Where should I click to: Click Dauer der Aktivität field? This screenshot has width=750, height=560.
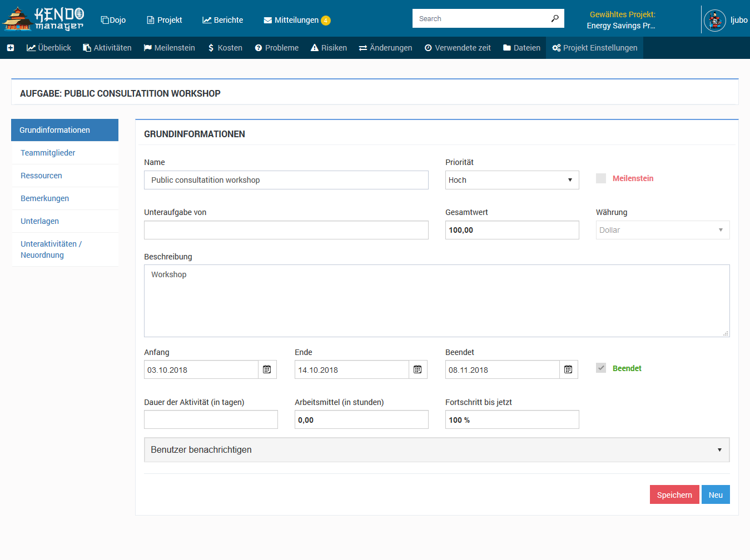coord(211,419)
